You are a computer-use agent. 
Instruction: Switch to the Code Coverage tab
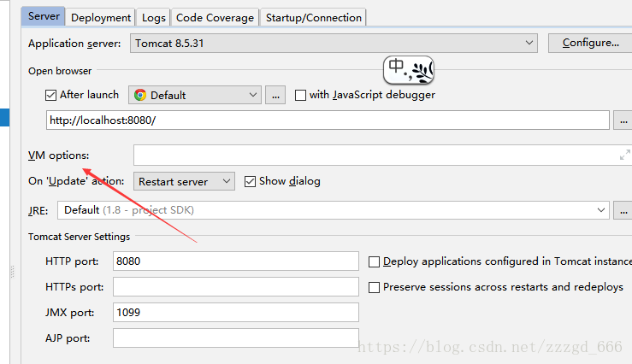tap(215, 18)
